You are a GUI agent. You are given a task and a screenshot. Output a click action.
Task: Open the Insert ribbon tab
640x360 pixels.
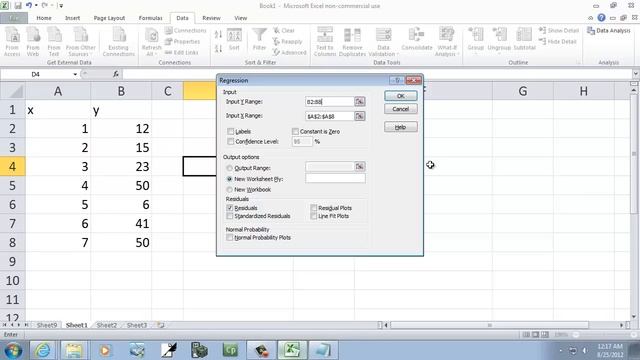click(73, 18)
